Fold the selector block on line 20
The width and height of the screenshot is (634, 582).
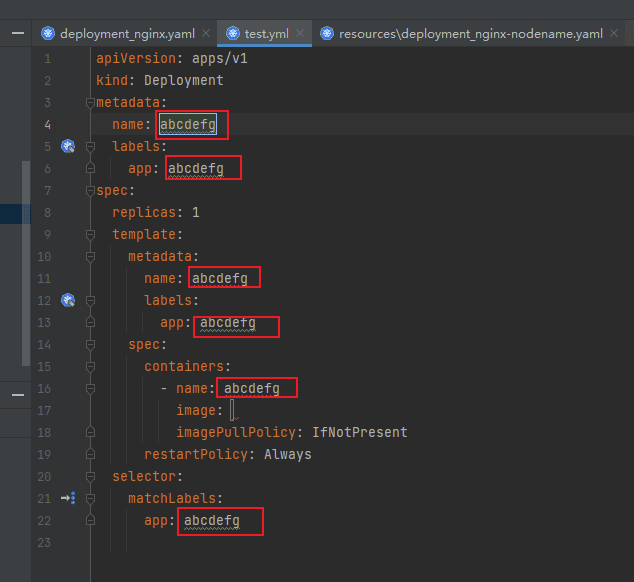click(x=90, y=476)
